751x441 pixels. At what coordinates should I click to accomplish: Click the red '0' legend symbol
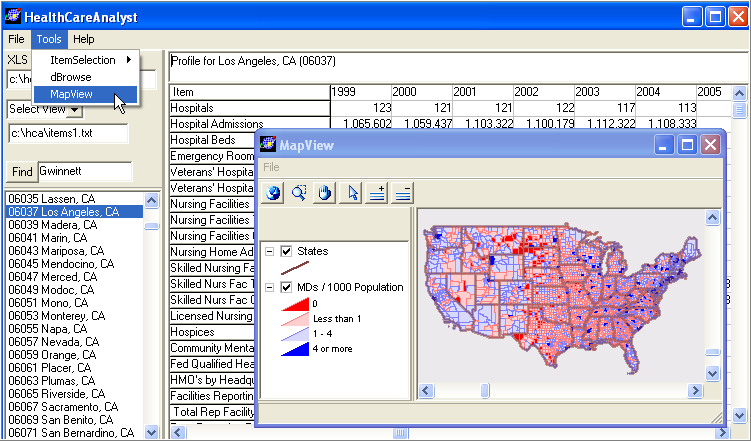click(x=296, y=303)
